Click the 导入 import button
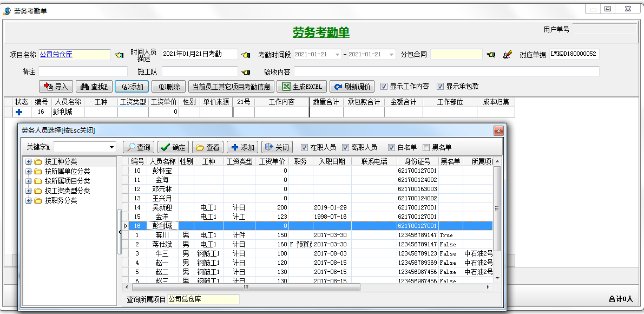 [x=56, y=86]
